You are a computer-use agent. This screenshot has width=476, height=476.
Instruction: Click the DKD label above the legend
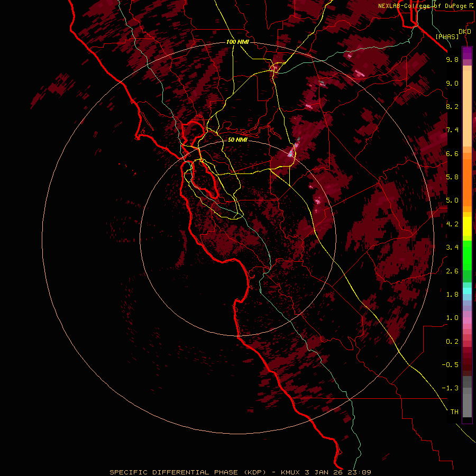point(465,32)
